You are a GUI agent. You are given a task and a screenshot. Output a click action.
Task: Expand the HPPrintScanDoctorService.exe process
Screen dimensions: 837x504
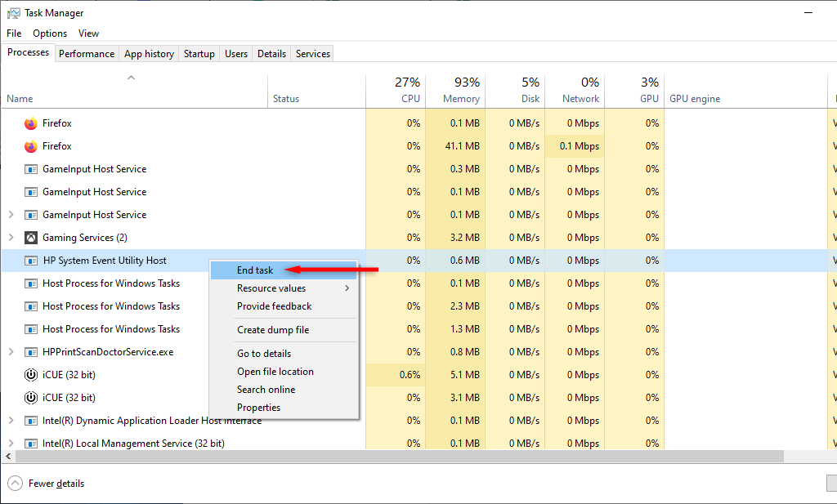tap(11, 352)
